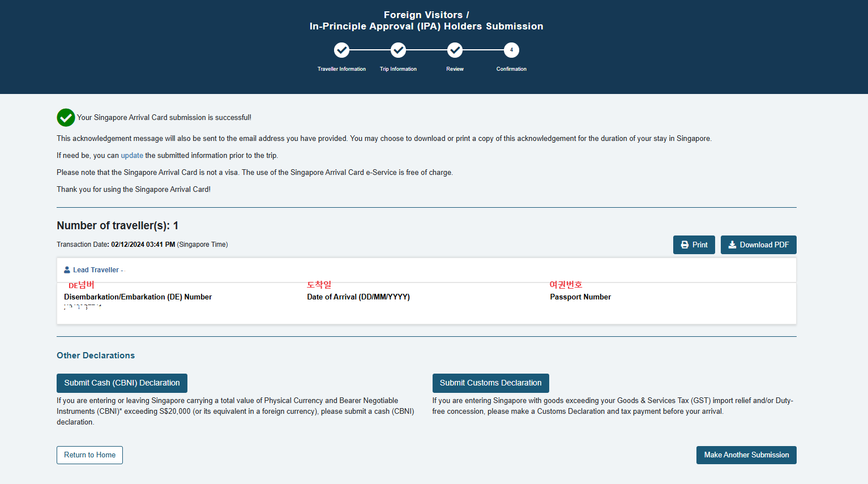868x484 pixels.
Task: Click the submission is successful message text
Action: click(x=164, y=118)
